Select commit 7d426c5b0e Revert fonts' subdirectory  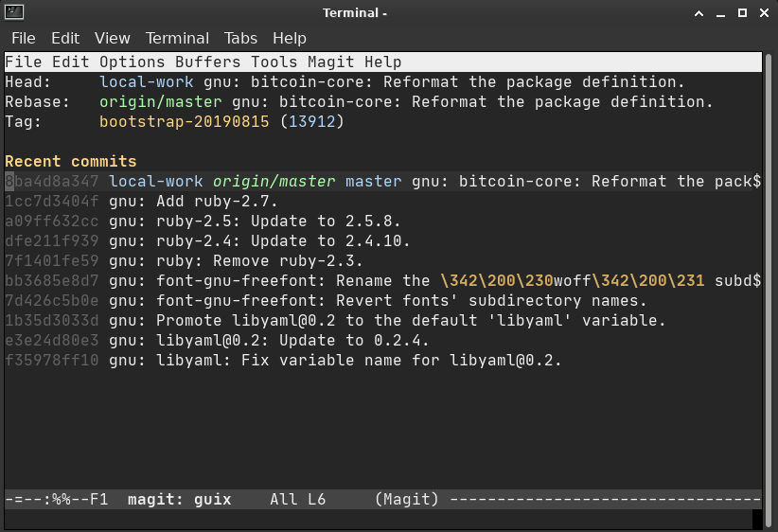point(326,300)
